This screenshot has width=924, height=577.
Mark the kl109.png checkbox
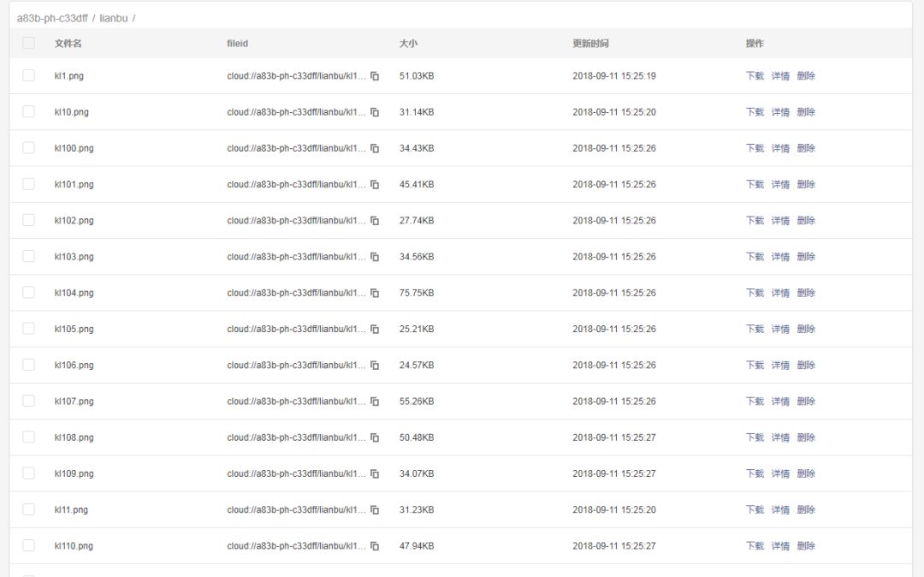[x=28, y=473]
